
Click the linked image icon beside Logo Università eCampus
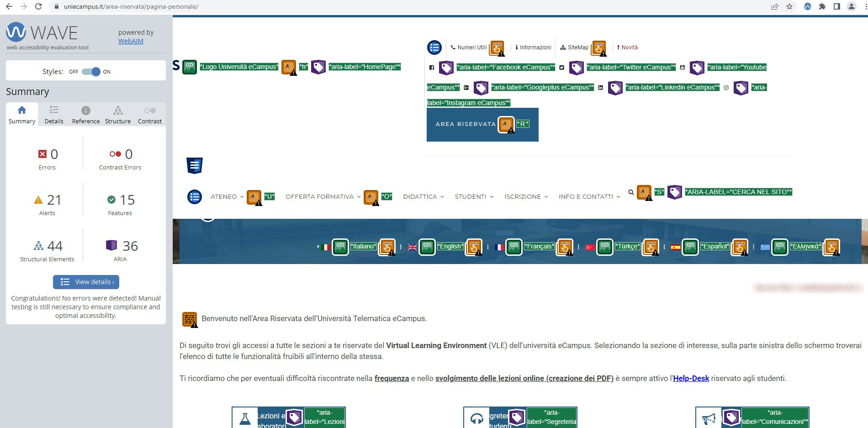(190, 67)
